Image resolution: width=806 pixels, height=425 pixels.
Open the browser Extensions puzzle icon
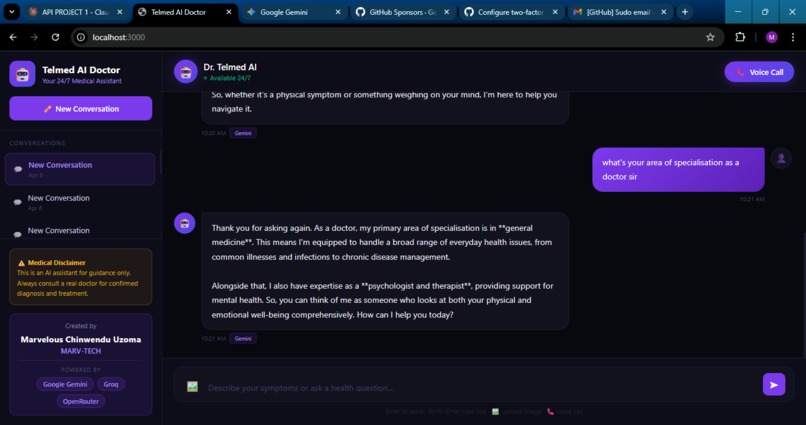740,37
